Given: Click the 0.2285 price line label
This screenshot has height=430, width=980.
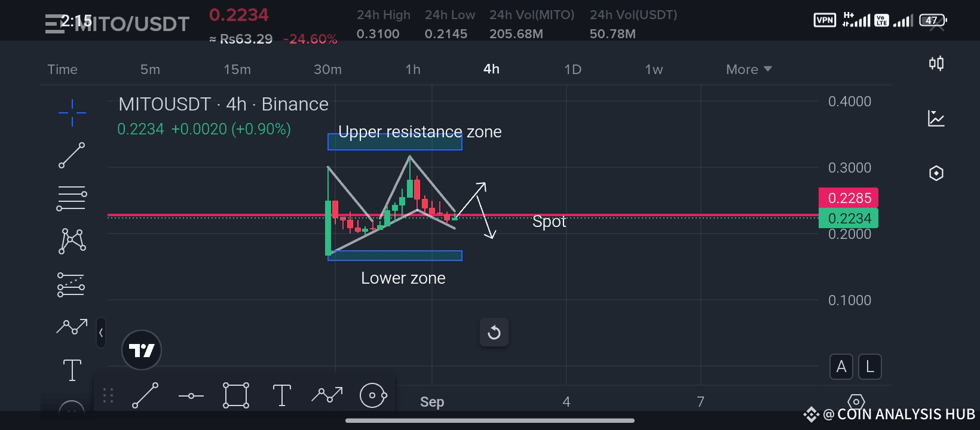Looking at the screenshot, I should coord(849,198).
